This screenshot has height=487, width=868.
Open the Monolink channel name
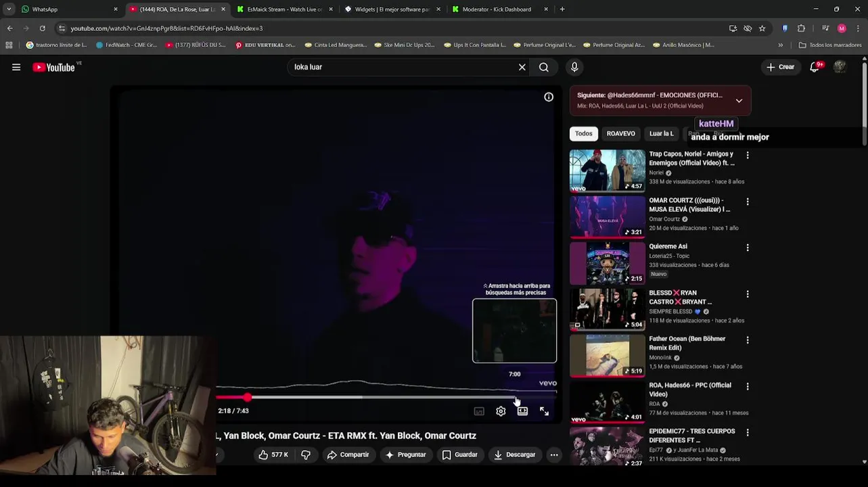[660, 358]
